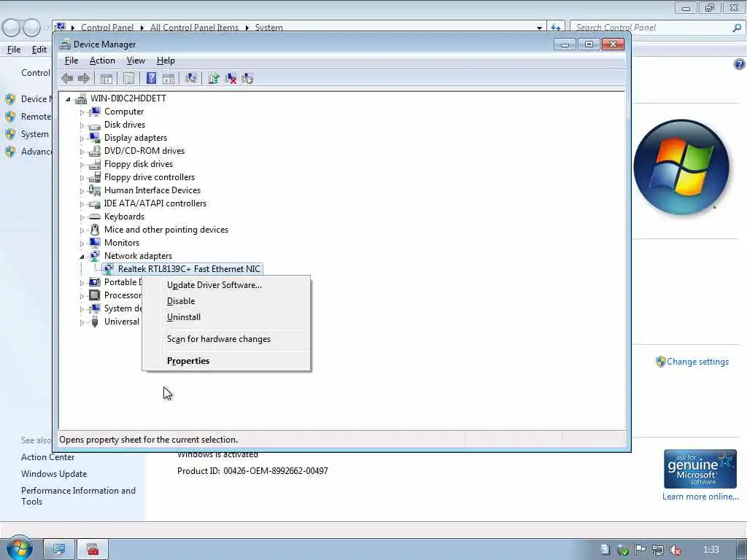The image size is (747, 560).
Task: Select the Human Interface Devices label
Action: (152, 190)
